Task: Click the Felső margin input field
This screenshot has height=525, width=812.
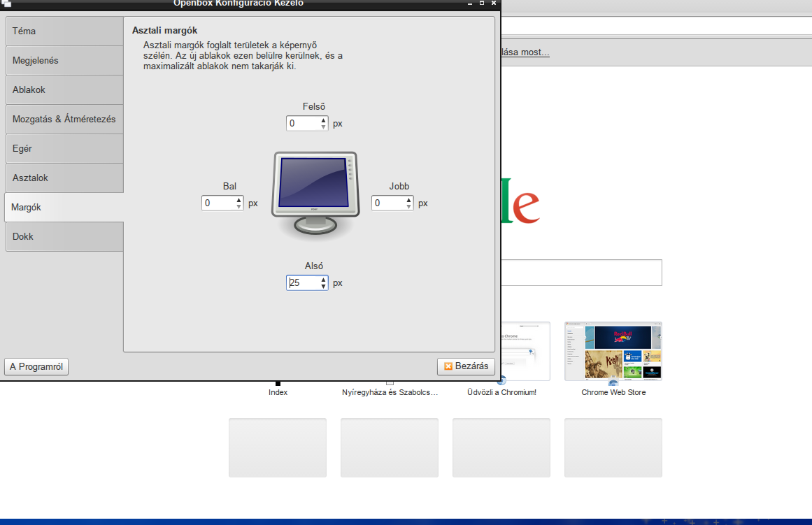Action: point(302,123)
